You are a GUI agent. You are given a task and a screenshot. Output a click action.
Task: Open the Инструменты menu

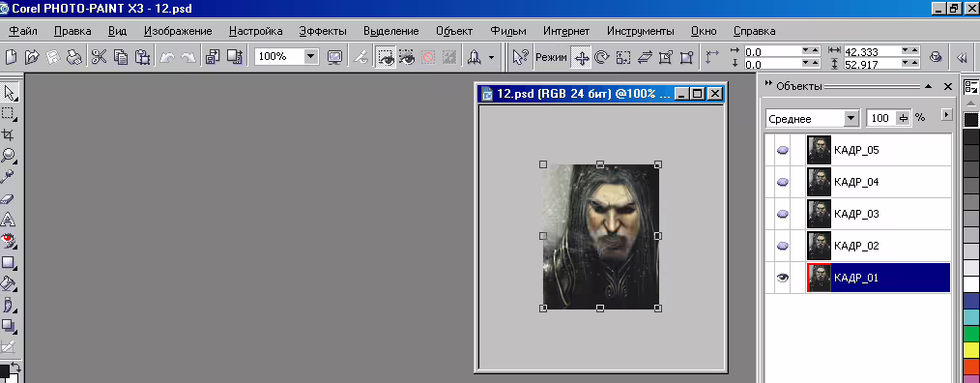coord(641,31)
